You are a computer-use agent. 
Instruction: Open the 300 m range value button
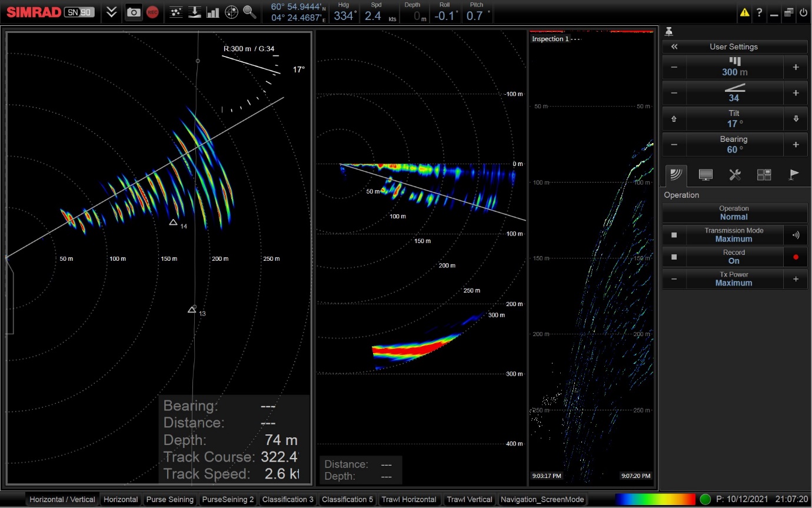coord(734,67)
